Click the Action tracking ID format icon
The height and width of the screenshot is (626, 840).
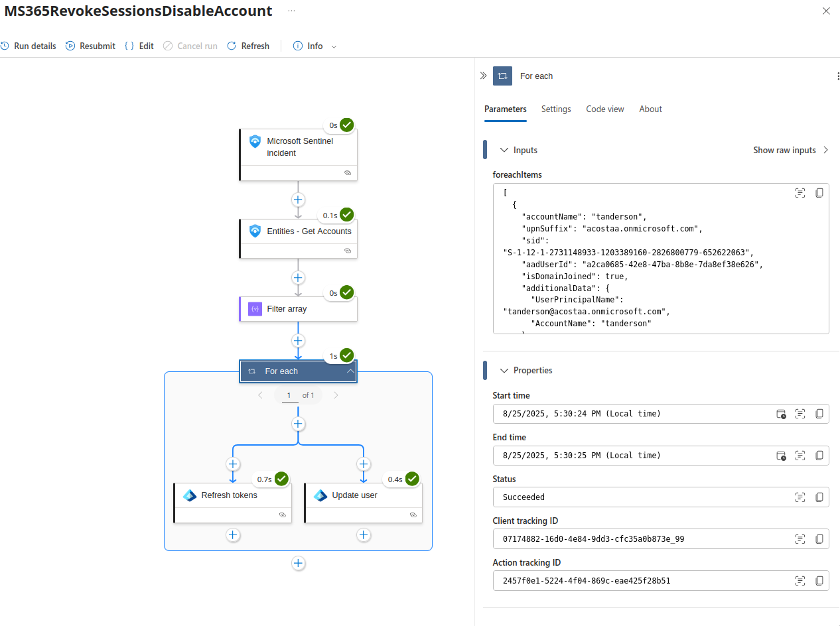click(x=800, y=581)
